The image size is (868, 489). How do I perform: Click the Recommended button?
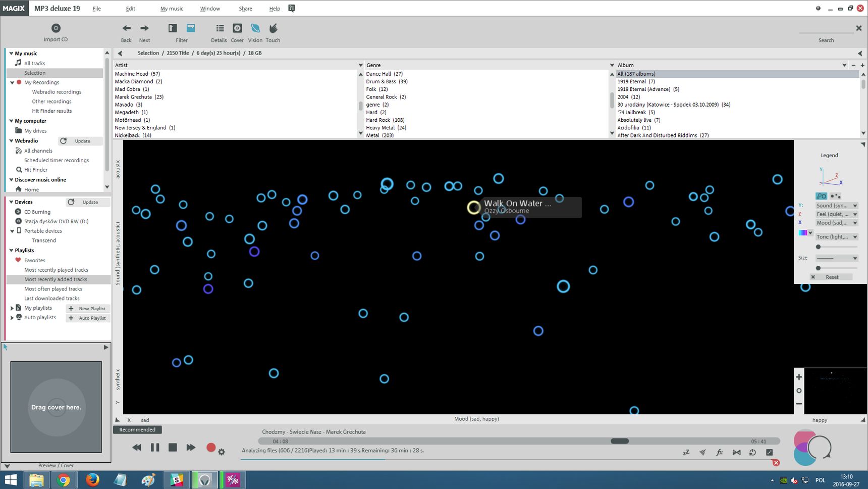click(137, 429)
